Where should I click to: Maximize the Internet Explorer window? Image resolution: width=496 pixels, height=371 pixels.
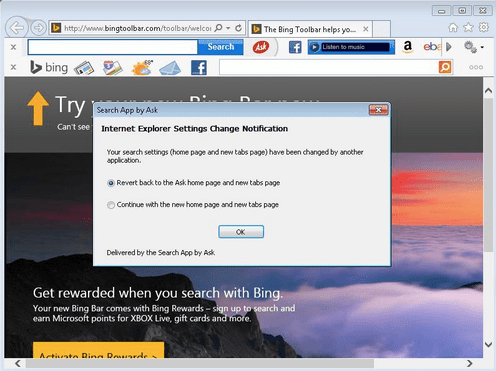click(x=462, y=11)
